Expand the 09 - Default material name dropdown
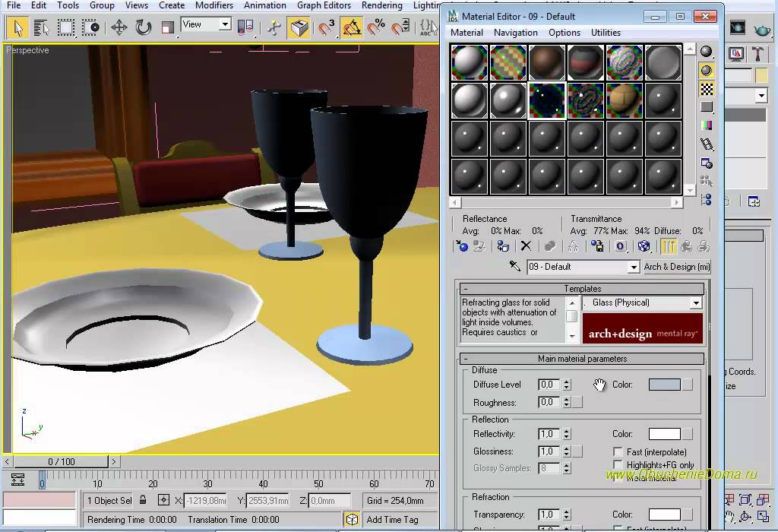Viewport: 778px width, 532px height. [634, 268]
